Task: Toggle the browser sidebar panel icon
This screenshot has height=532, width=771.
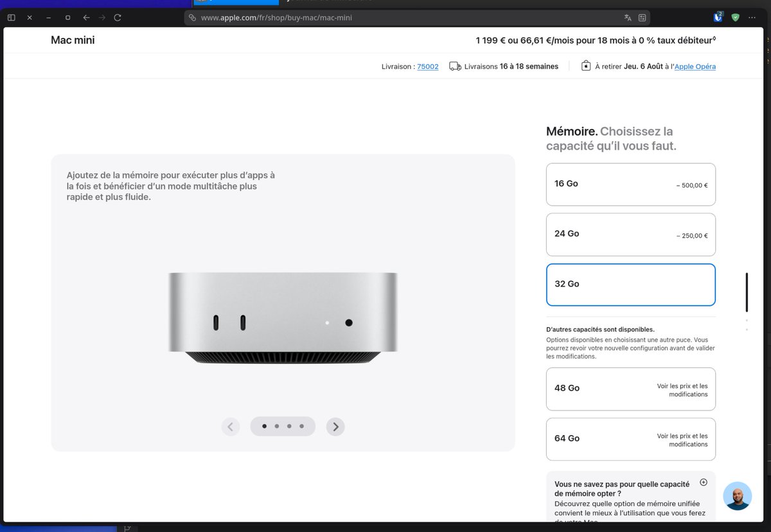Action: (x=11, y=17)
